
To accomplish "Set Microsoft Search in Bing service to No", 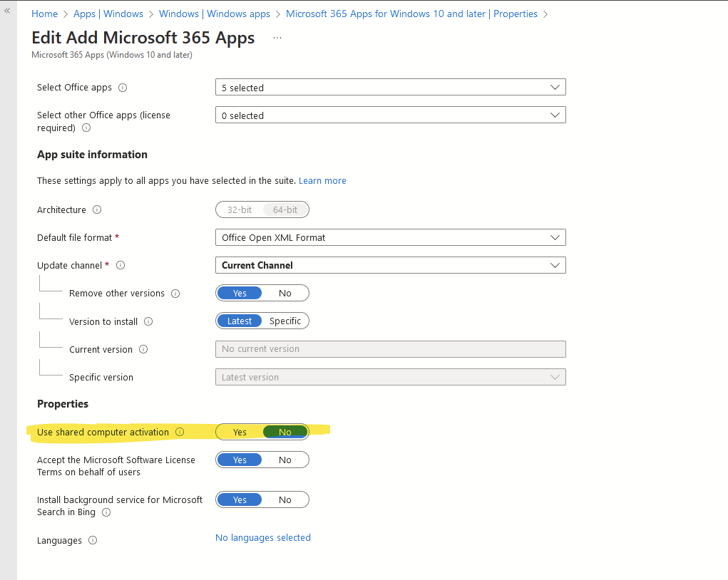I will click(x=285, y=500).
